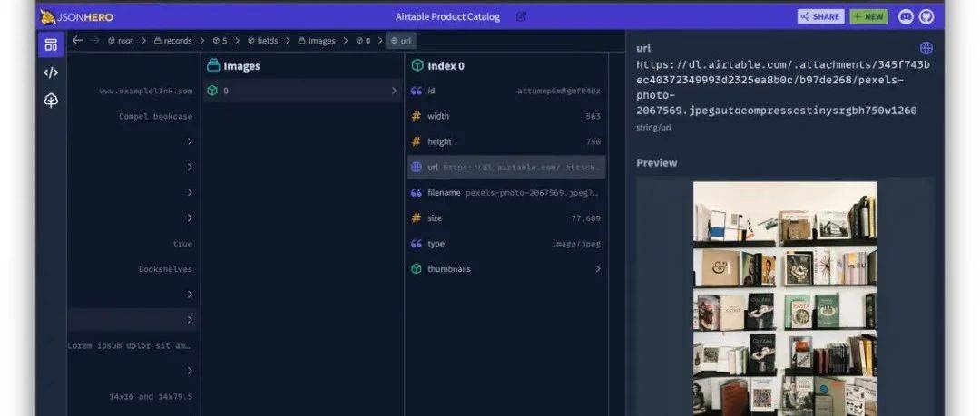Select the Lorem ipsum dolor sit row
This screenshot has height=416, width=980.
click(x=133, y=345)
